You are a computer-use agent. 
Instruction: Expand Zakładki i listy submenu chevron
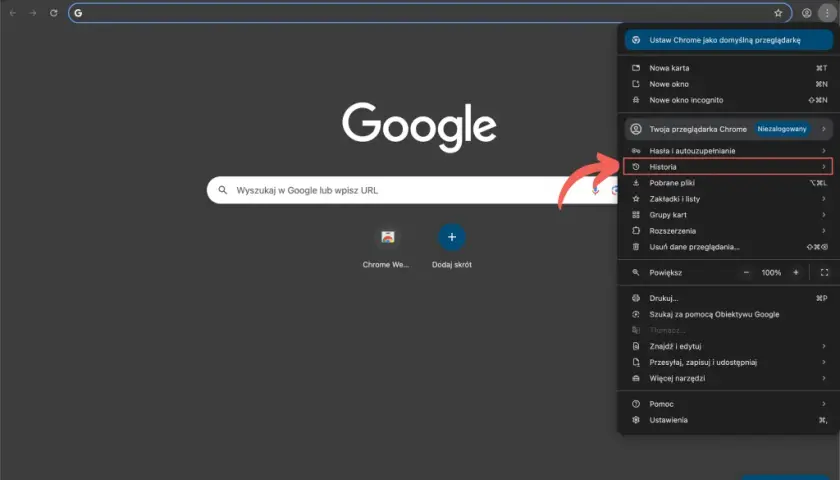(x=823, y=199)
